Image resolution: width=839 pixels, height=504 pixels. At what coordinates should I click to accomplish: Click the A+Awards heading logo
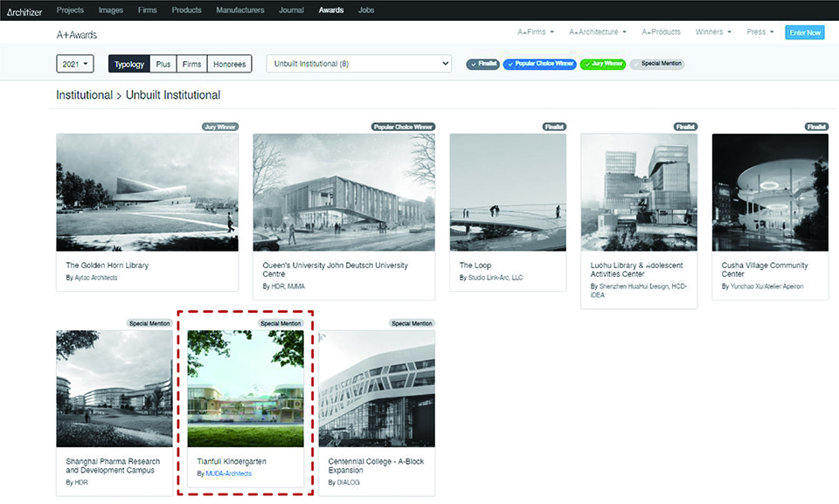(77, 35)
